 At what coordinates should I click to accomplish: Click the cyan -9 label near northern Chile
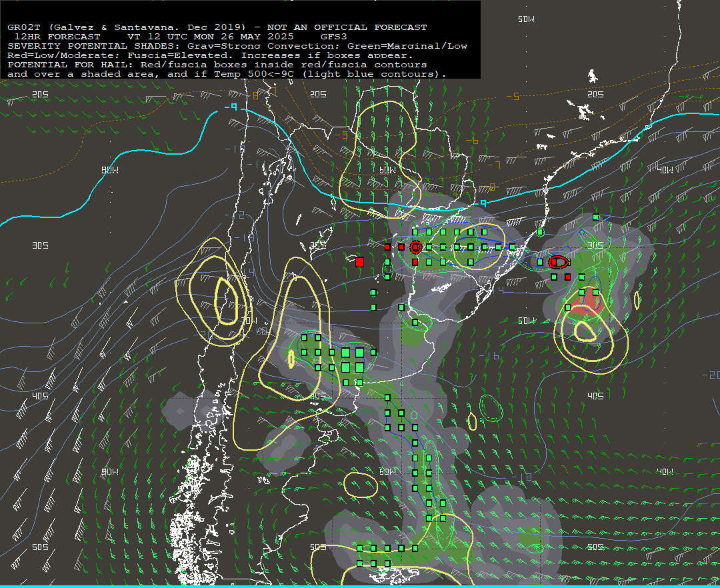tap(231, 107)
